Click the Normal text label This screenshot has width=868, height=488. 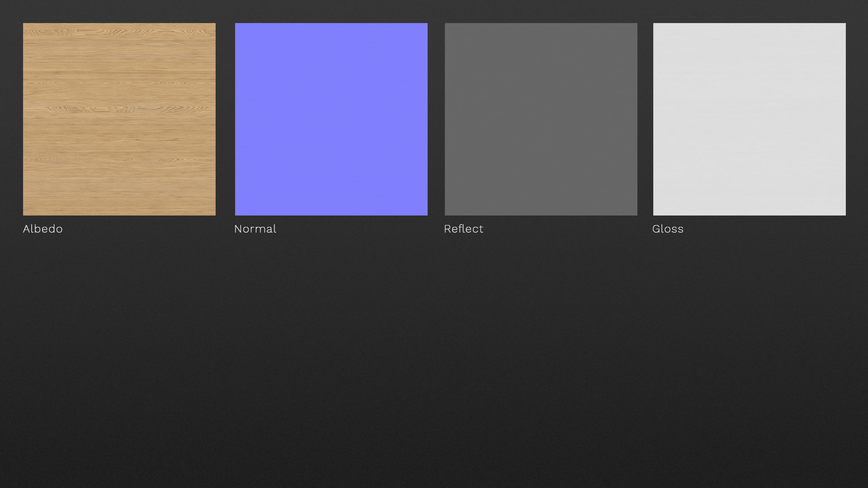click(255, 229)
